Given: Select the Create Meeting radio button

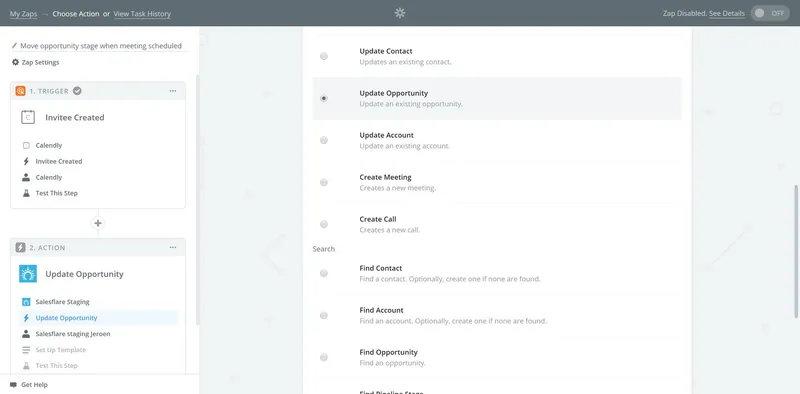Looking at the screenshot, I should (x=324, y=182).
